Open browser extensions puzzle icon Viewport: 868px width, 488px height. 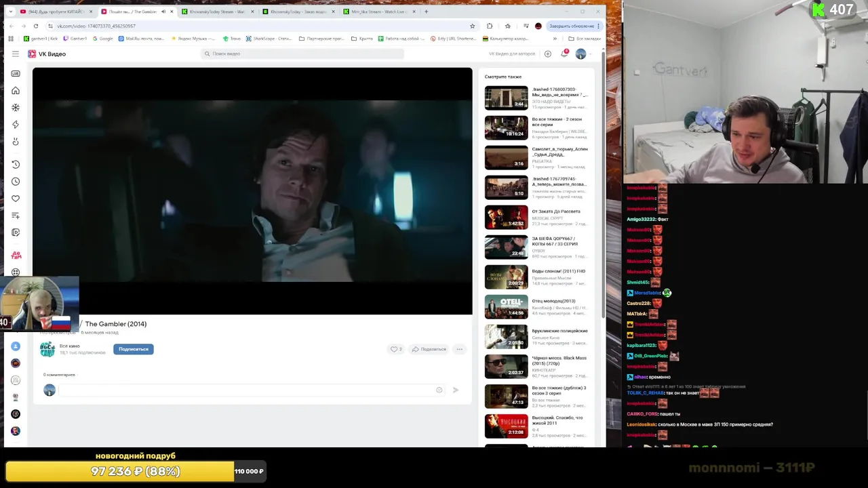coord(490,26)
